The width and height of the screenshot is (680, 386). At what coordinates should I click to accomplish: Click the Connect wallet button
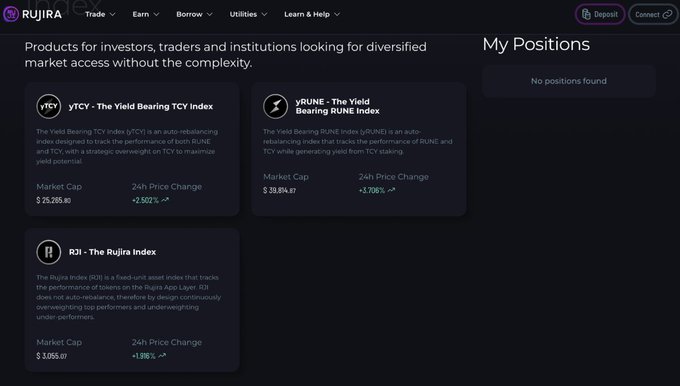(x=653, y=14)
